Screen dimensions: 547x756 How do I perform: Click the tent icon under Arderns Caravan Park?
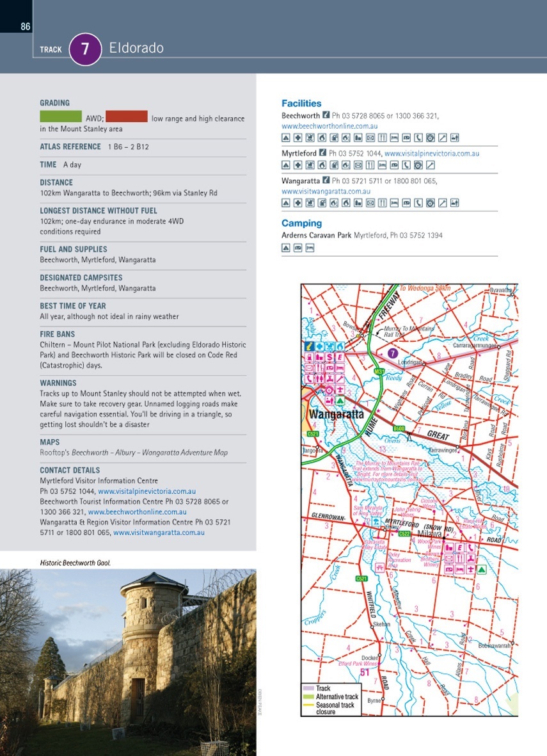(x=286, y=248)
